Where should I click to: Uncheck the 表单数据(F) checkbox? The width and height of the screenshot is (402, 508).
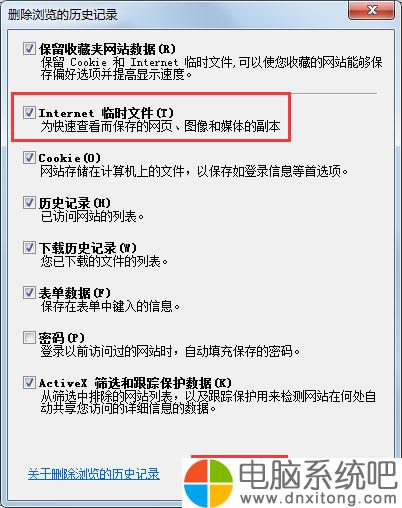tap(29, 292)
